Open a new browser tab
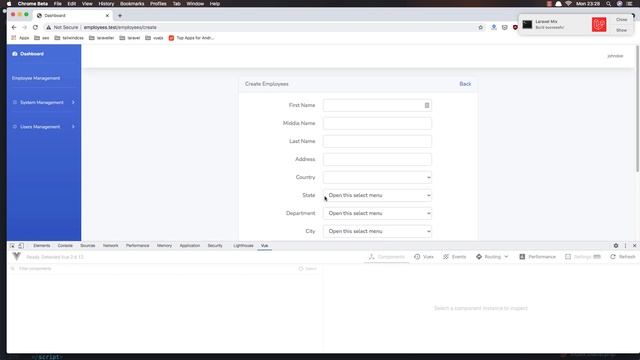640x360 pixels. (x=120, y=16)
